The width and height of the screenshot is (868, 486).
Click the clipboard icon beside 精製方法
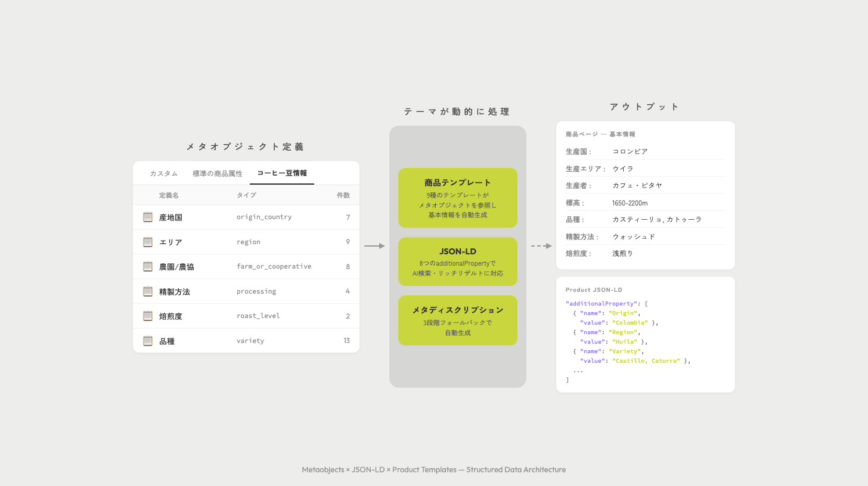coord(147,291)
